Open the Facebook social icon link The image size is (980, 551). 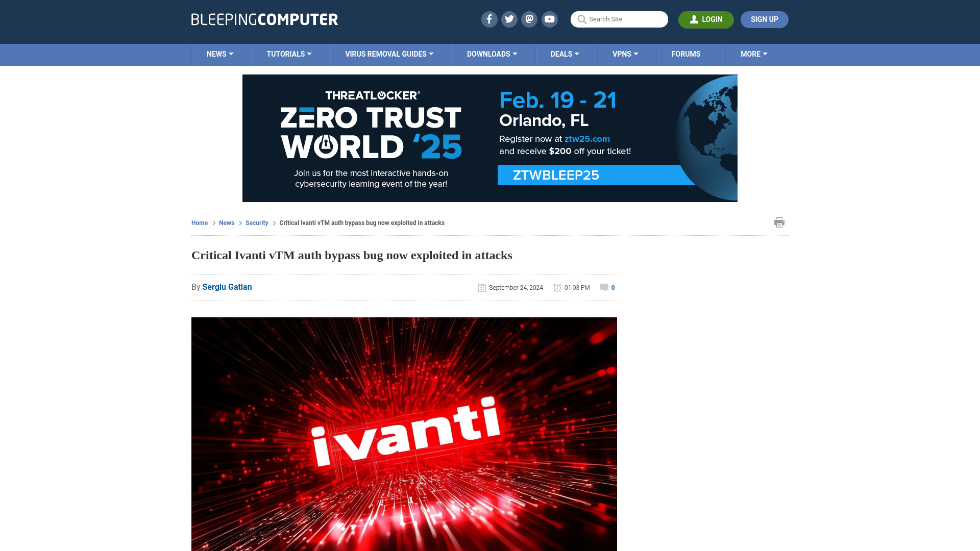[488, 19]
